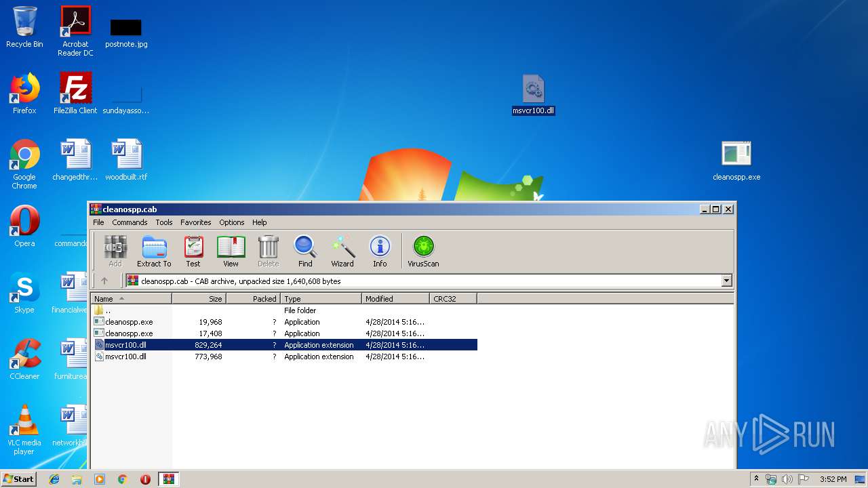
Task: Open Internet Explorer from taskbar
Action: [x=54, y=479]
